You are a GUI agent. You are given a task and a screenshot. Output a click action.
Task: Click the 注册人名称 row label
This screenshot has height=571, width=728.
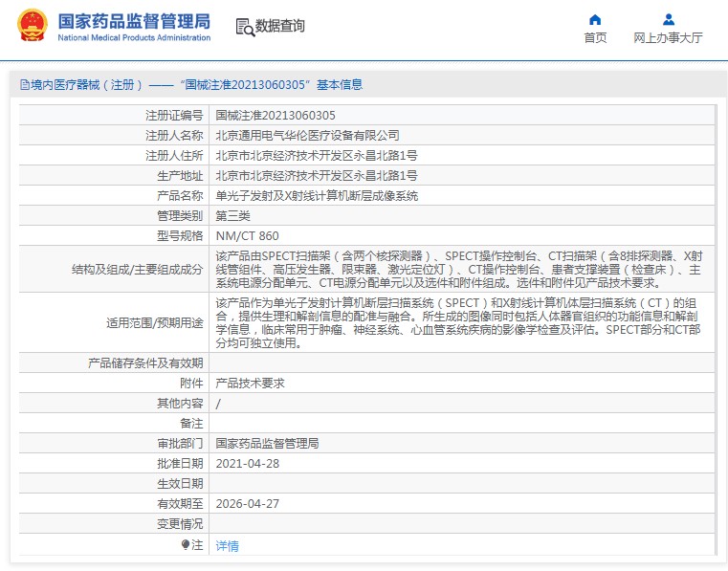174,135
